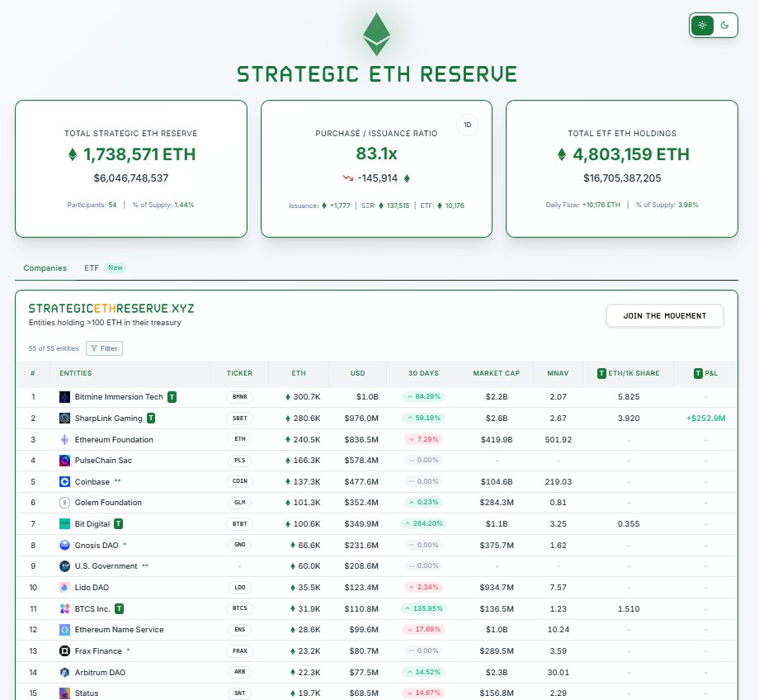This screenshot has width=759, height=700.
Task: Click Ethereum Foundation logo icon
Action: coord(64,439)
